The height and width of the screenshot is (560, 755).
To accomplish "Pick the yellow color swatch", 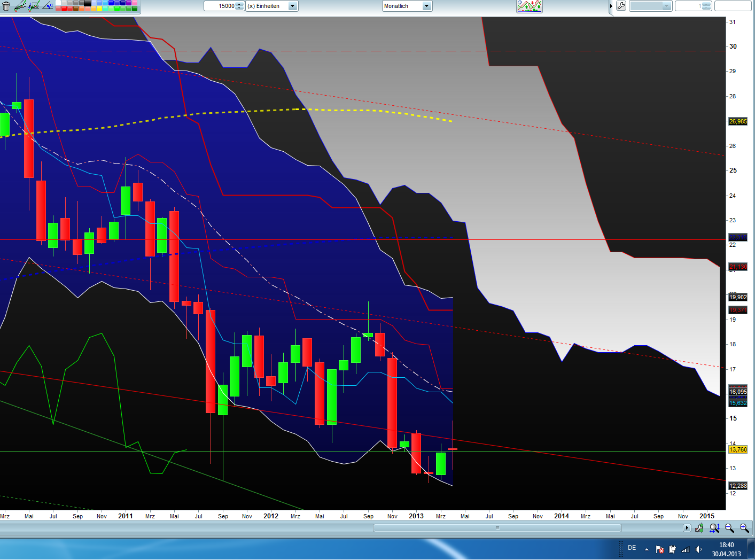I will click(100, 9).
